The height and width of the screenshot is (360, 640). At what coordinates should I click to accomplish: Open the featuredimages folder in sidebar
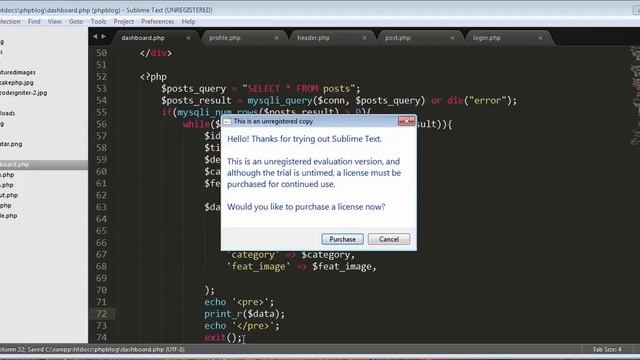18,72
